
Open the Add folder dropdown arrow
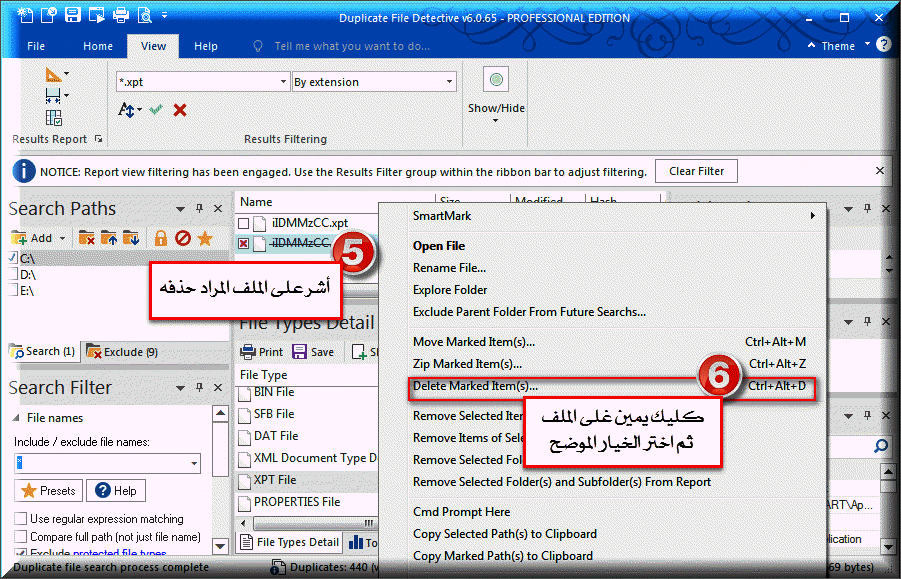62,238
